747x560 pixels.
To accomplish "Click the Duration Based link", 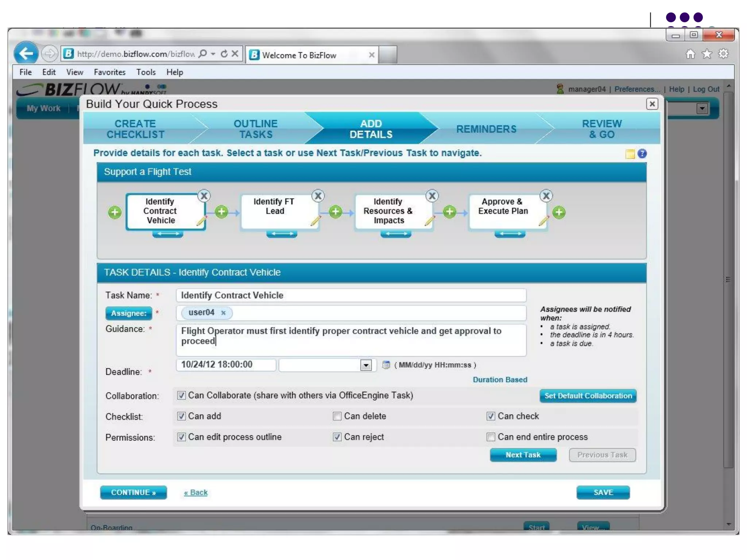I will [500, 380].
